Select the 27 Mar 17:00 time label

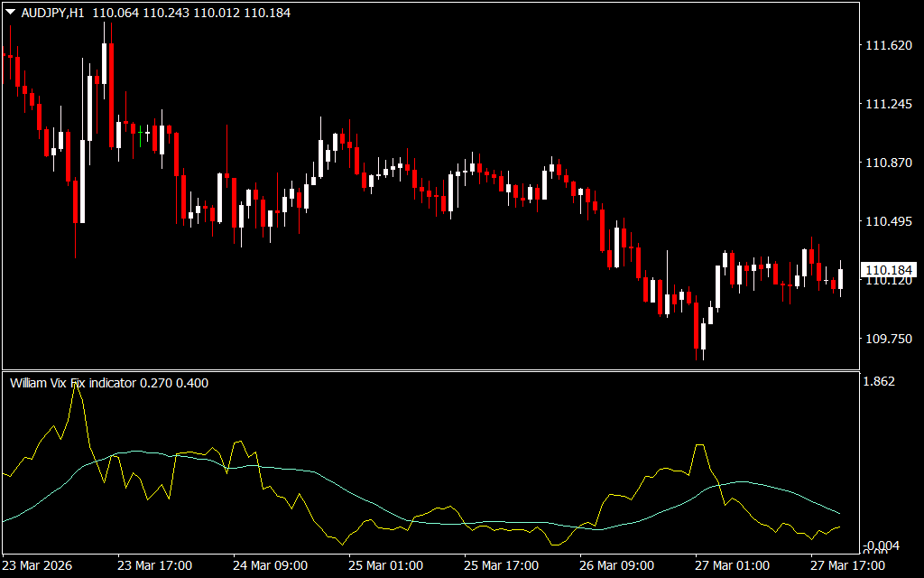coord(846,565)
